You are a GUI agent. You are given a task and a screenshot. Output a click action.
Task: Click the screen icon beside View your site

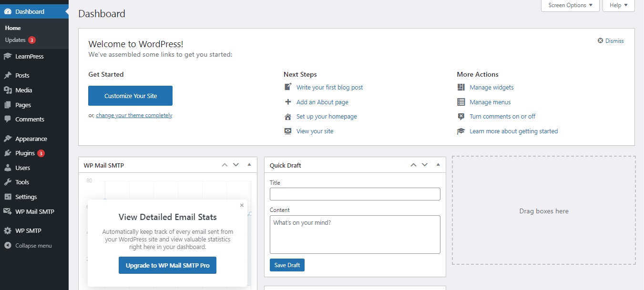click(x=288, y=131)
